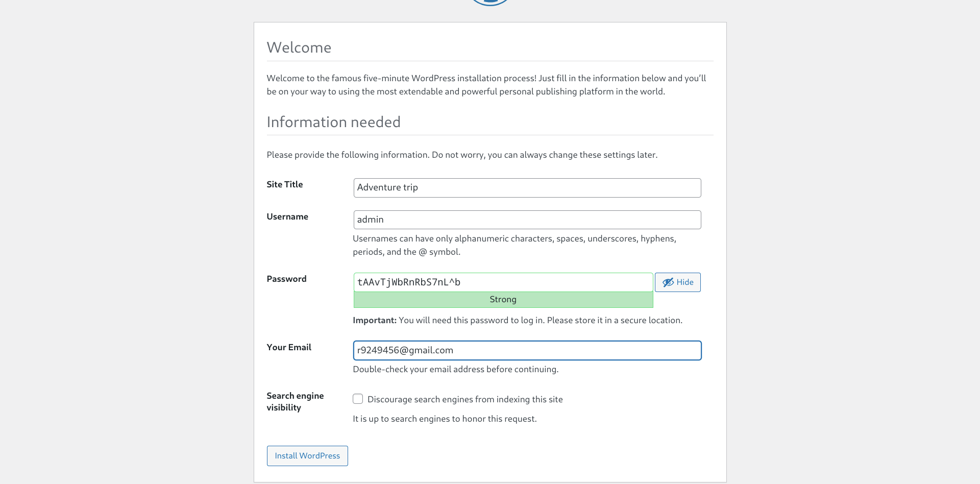Click the WordPress logo at top
This screenshot has width=980, height=484.
point(490,2)
